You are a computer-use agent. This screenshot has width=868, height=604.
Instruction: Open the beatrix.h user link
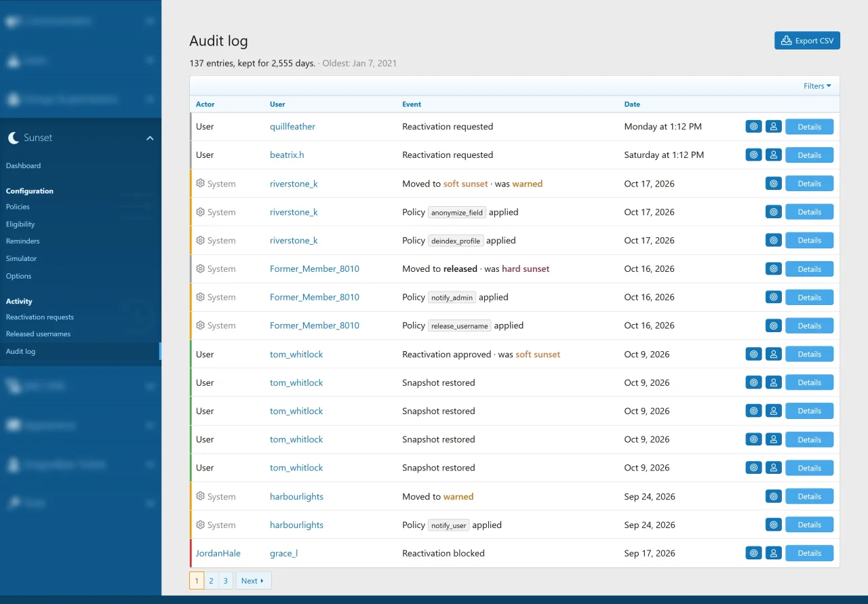coord(287,155)
